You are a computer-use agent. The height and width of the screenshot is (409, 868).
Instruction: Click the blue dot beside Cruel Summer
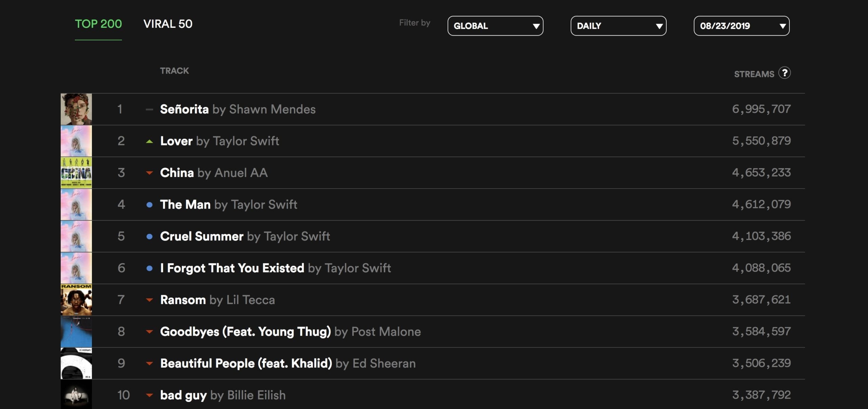(149, 236)
